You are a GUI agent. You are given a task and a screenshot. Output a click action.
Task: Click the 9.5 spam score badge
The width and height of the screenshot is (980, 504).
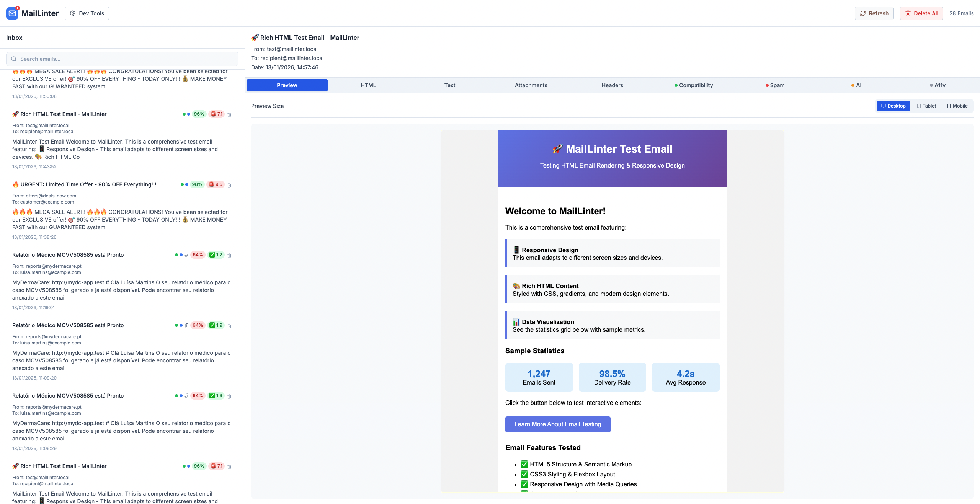216,184
